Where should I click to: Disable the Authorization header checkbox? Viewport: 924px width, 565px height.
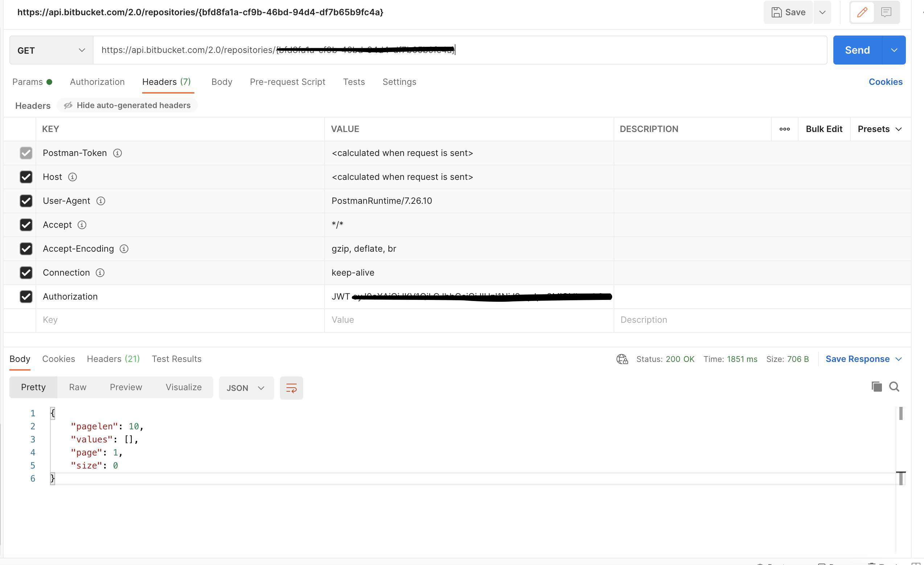pyautogui.click(x=26, y=297)
